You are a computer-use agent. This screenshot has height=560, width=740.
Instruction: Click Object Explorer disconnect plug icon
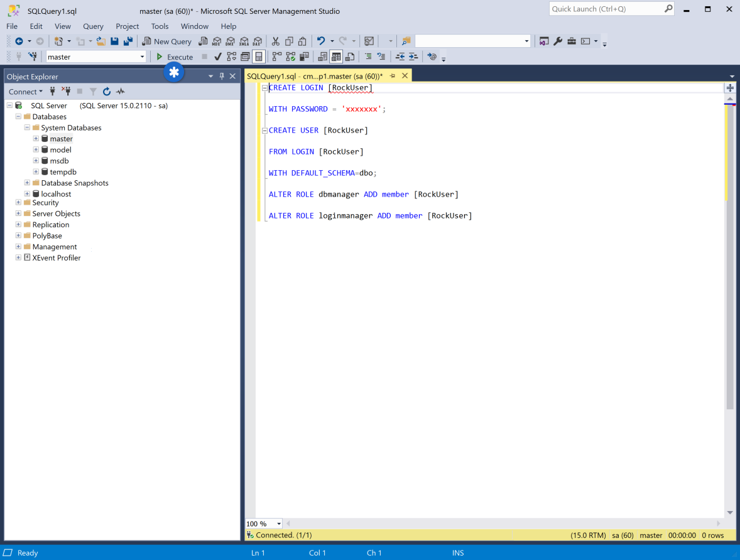click(66, 92)
